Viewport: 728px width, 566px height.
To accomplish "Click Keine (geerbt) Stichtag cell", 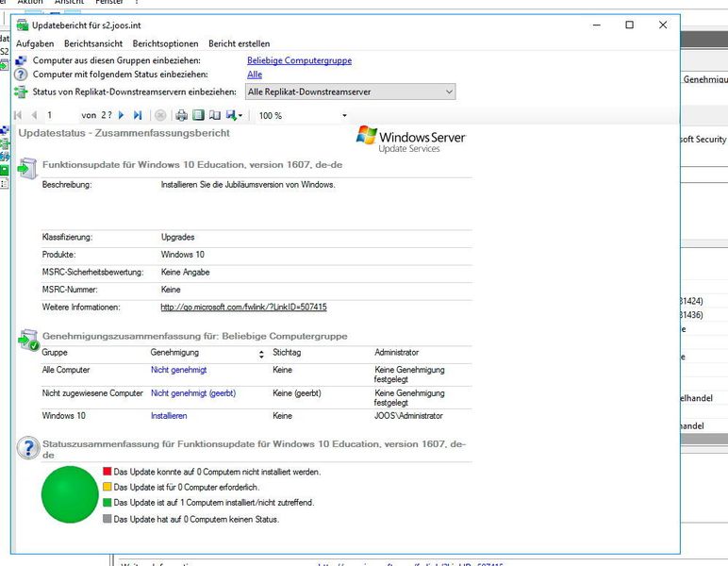I will [x=297, y=393].
